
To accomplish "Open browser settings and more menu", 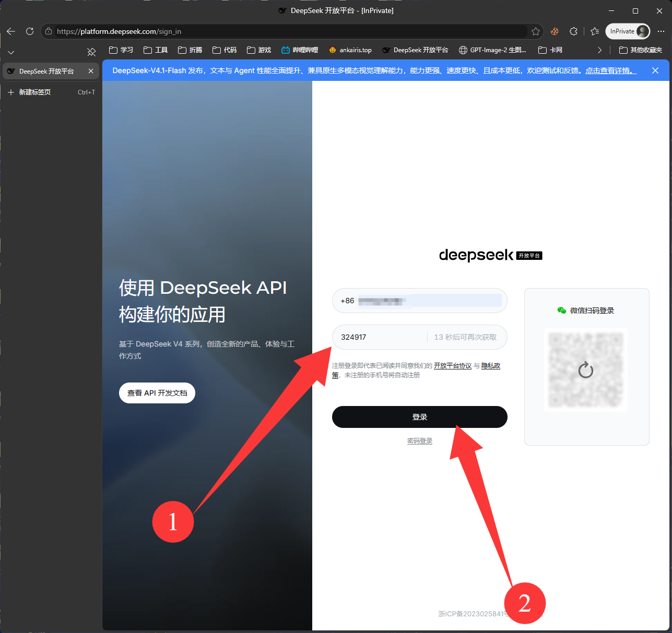I will tap(661, 31).
